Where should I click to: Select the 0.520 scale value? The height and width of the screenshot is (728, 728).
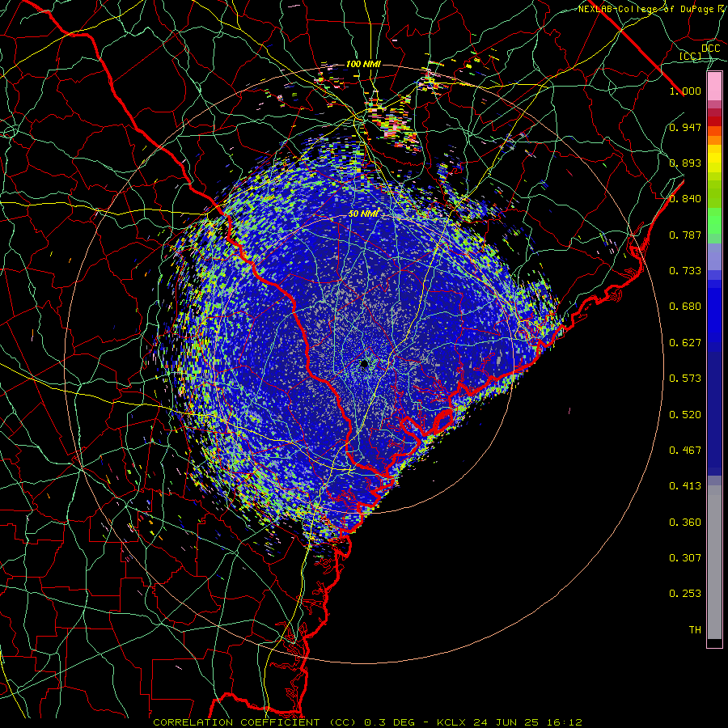(685, 415)
